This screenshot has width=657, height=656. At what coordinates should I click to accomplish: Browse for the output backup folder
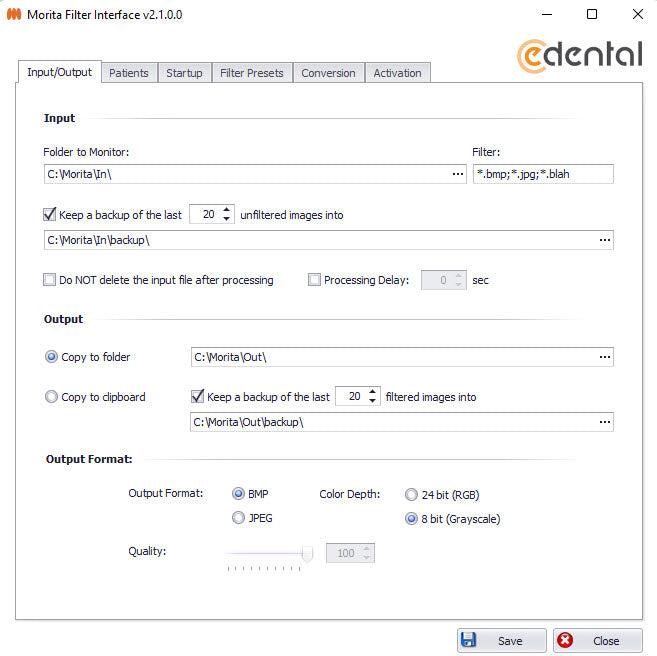(x=604, y=422)
